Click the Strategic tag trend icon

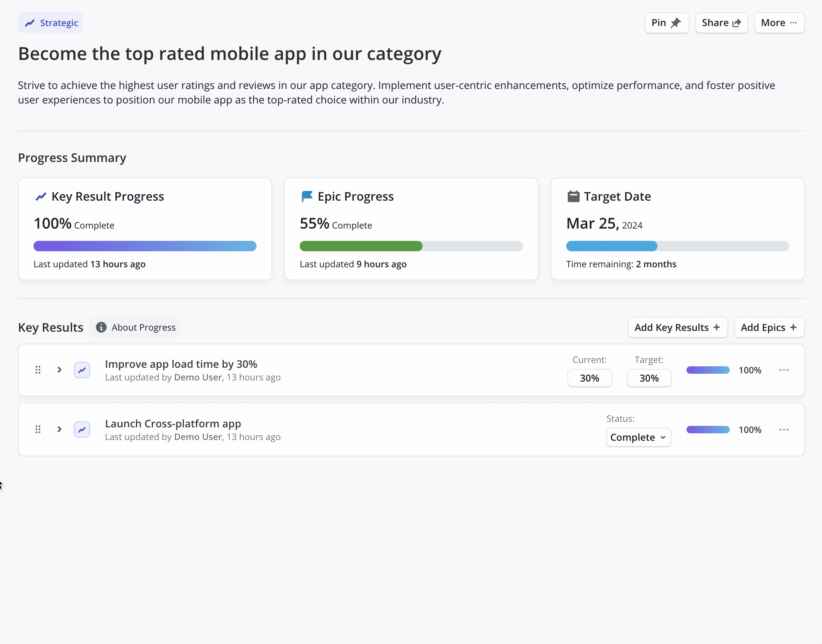tap(30, 23)
